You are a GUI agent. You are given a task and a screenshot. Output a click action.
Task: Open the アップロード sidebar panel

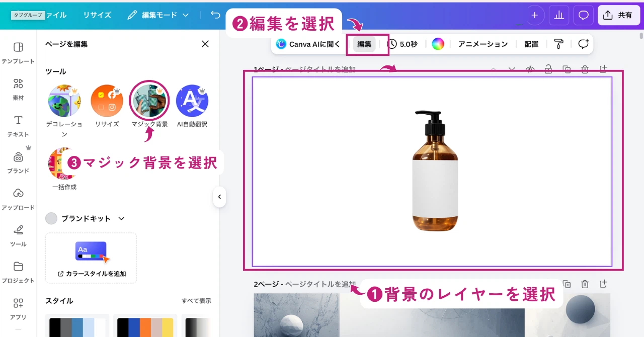(x=18, y=199)
